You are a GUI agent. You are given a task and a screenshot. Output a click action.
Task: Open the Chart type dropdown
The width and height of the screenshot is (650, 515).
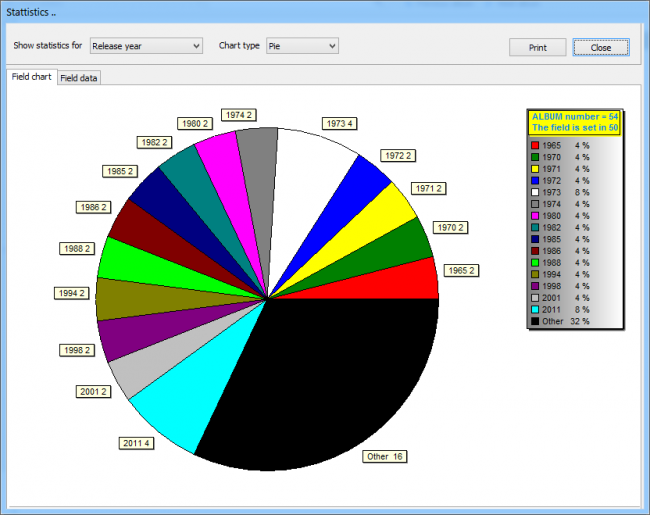(x=302, y=46)
